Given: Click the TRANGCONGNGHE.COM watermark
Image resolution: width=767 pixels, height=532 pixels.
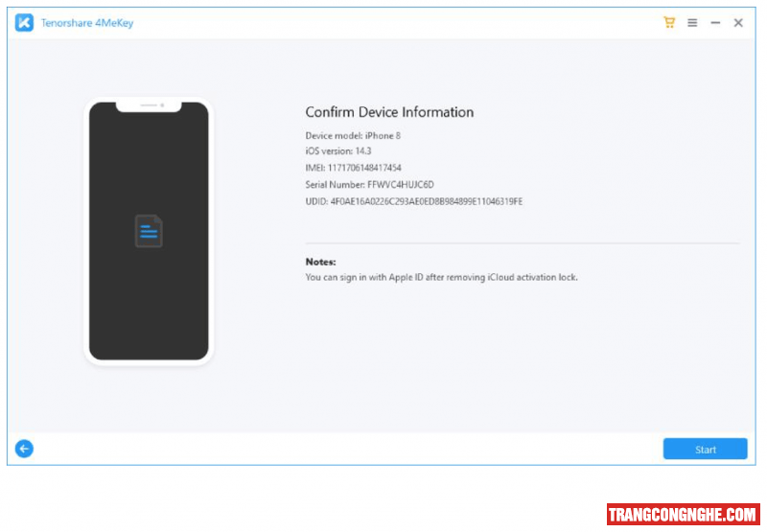Looking at the screenshot, I should [683, 515].
